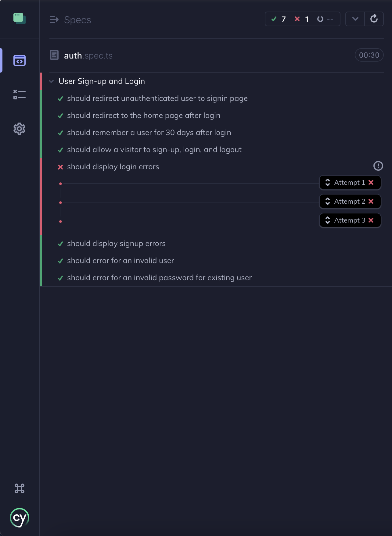Select 'should redirect to the home page' test
392x536 pixels.
143,116
